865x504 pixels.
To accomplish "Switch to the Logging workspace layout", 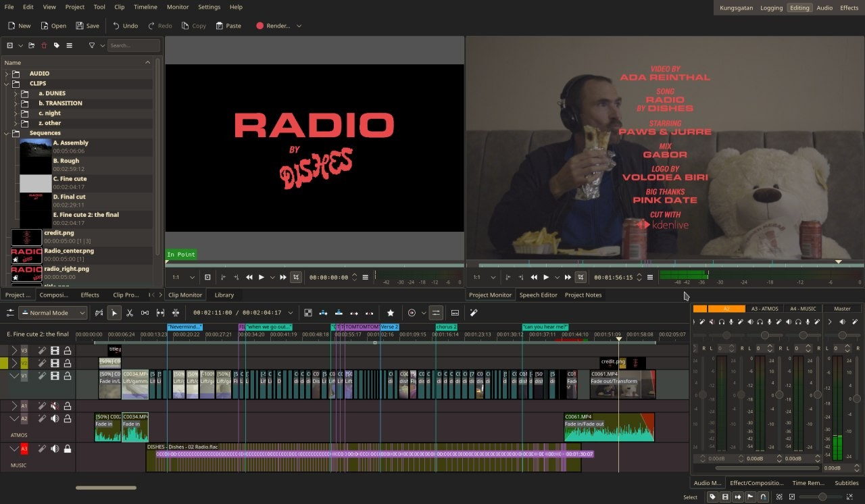I will [x=770, y=8].
